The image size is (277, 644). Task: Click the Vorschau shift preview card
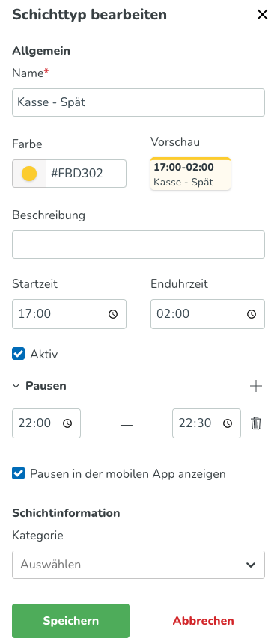click(x=191, y=174)
